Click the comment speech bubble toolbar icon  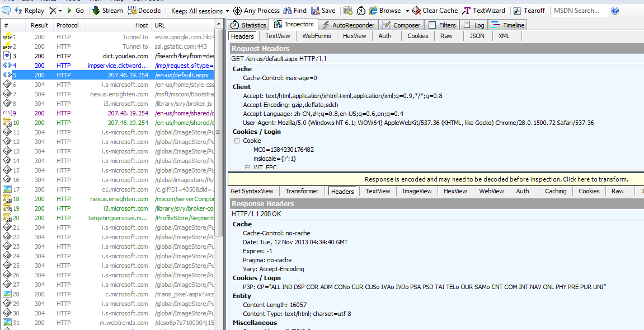point(6,10)
